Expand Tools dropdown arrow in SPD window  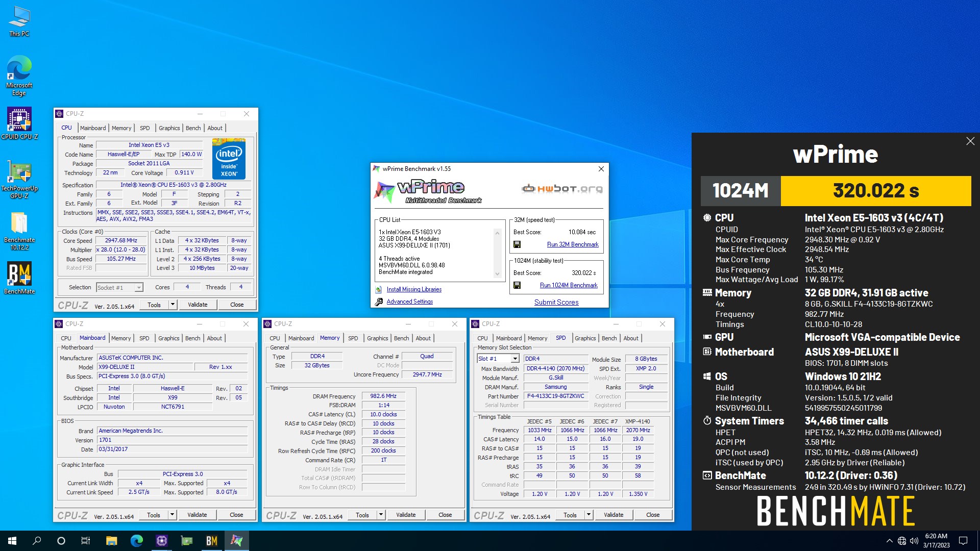click(x=589, y=515)
